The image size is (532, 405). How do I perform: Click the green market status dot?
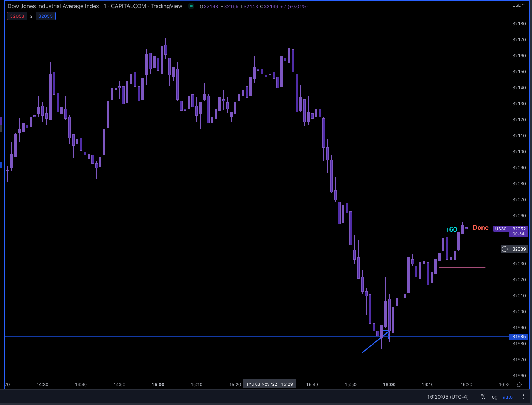pos(191,6)
